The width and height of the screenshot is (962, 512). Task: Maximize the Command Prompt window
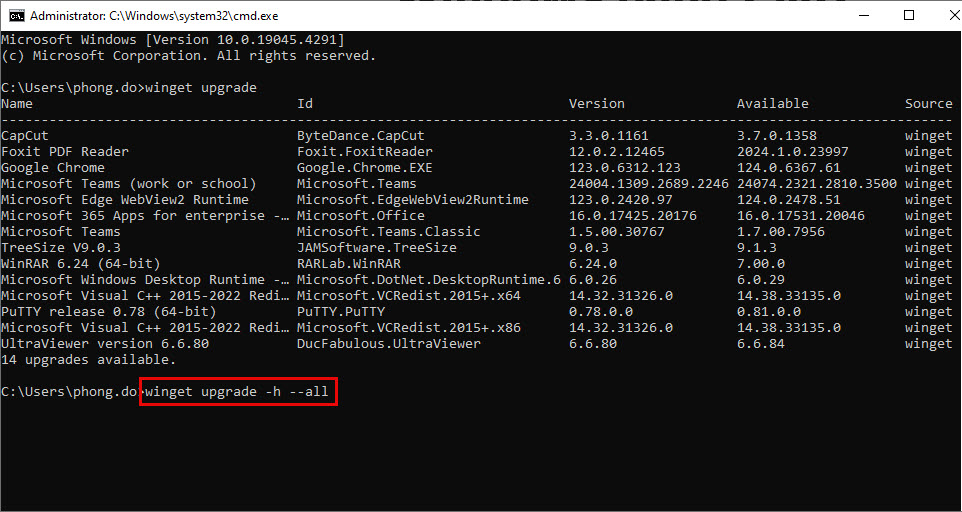click(908, 15)
